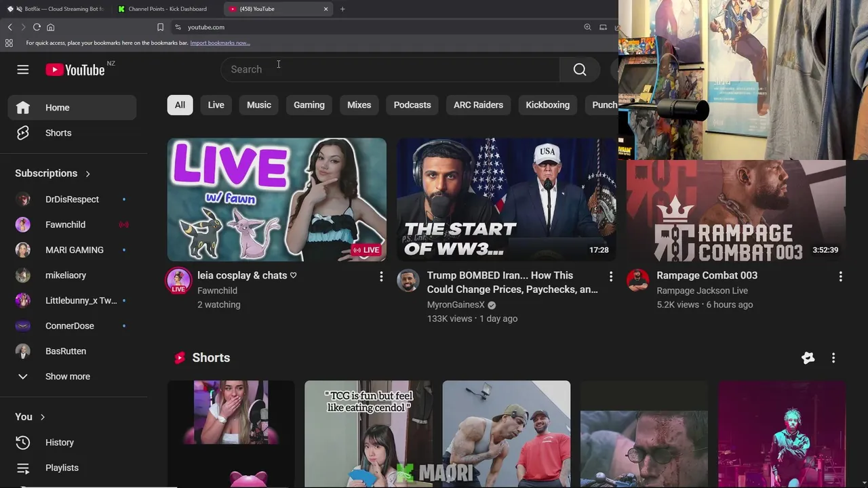Select the ARC Raiders filter chip
The image size is (868, 488).
478,105
